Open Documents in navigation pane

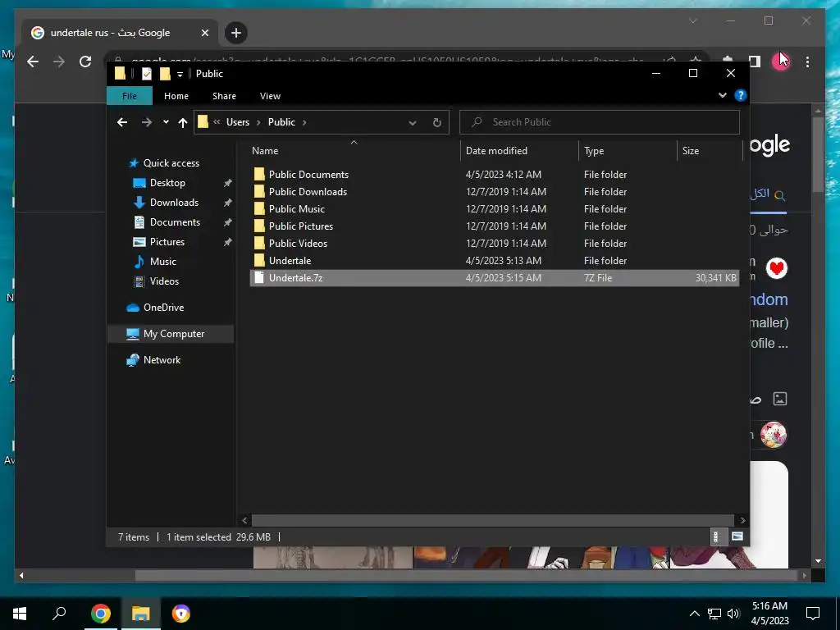click(175, 222)
